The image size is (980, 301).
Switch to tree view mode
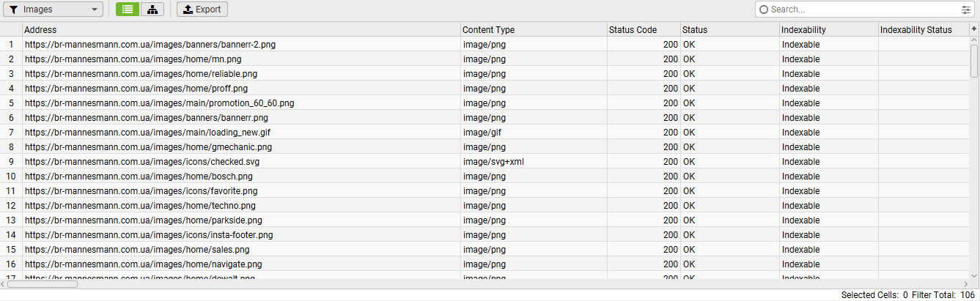click(152, 10)
